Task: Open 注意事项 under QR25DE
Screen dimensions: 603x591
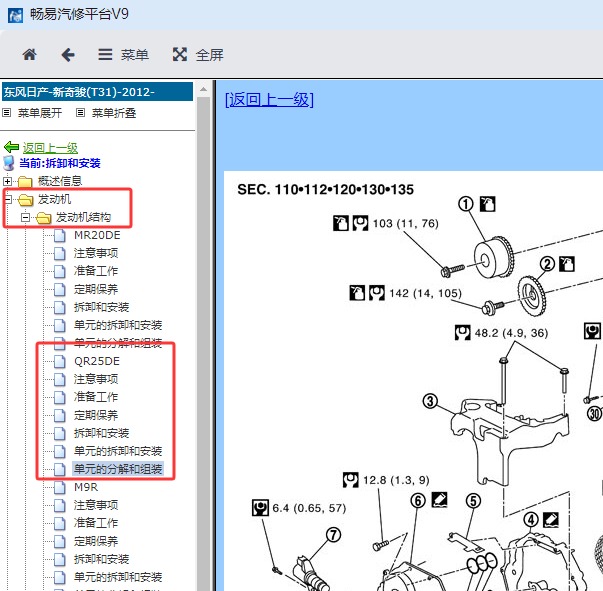Action: (x=96, y=379)
